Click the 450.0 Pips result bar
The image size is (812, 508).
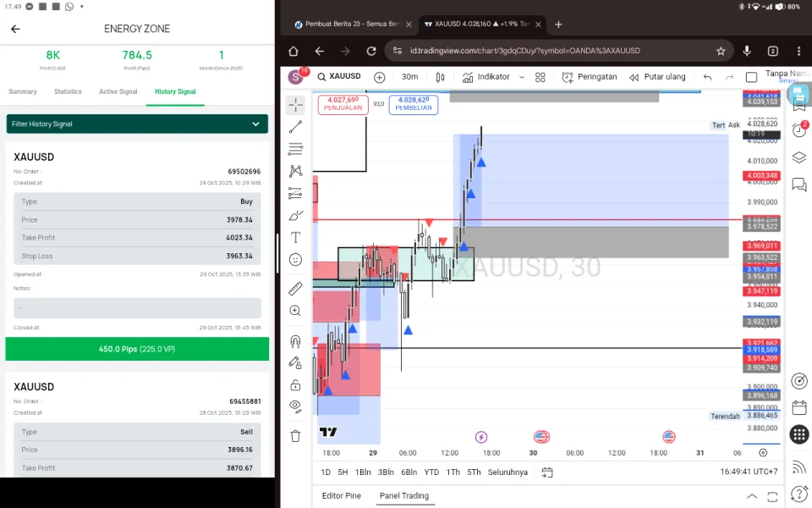click(x=137, y=349)
